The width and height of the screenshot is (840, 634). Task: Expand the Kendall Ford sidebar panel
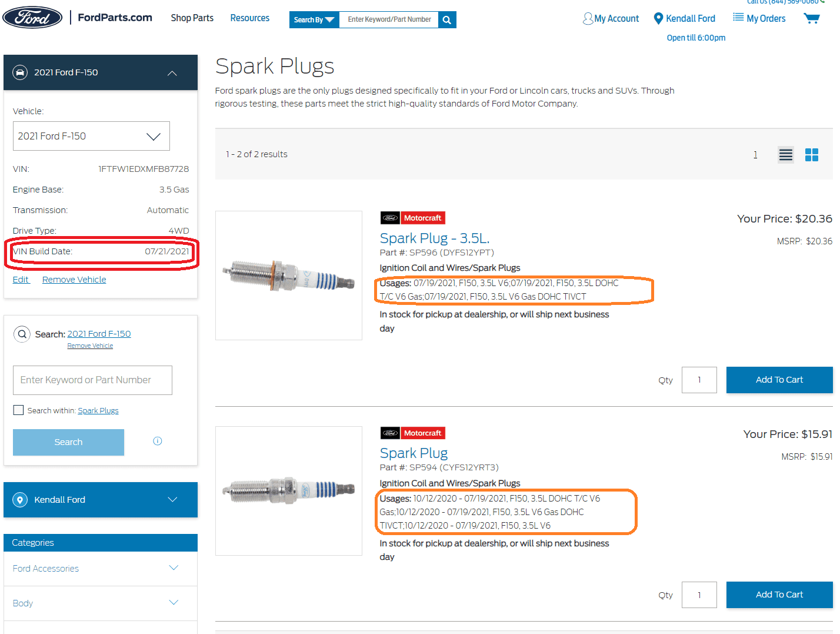(172, 500)
